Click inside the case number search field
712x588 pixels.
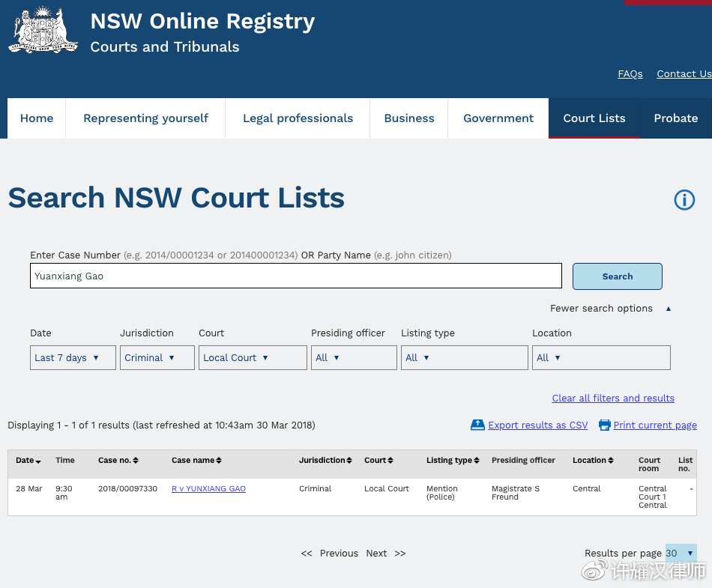(x=295, y=276)
